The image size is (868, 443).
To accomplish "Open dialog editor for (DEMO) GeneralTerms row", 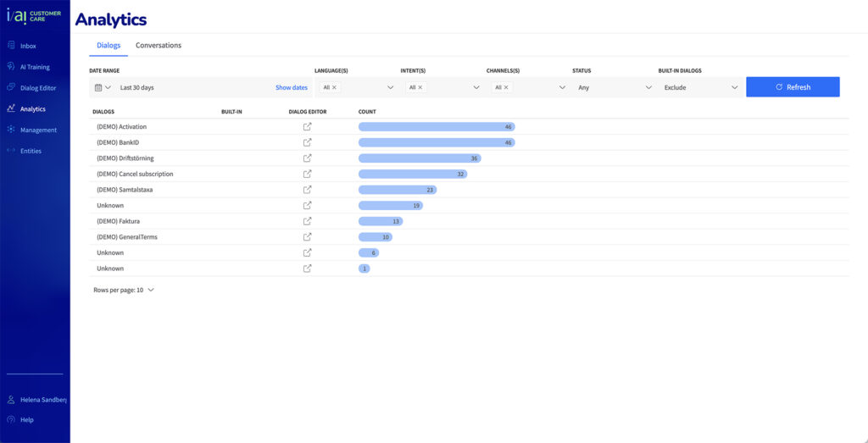I will click(x=308, y=237).
